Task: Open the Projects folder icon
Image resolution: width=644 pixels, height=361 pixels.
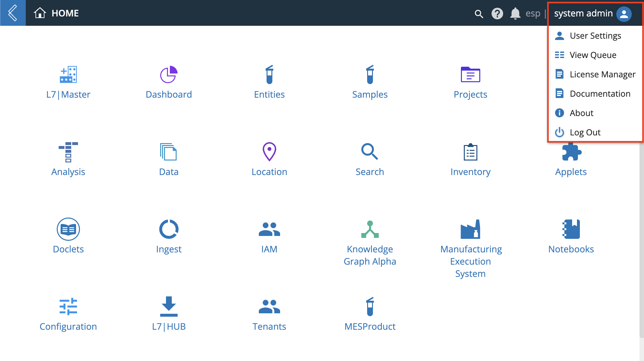Action: click(471, 74)
